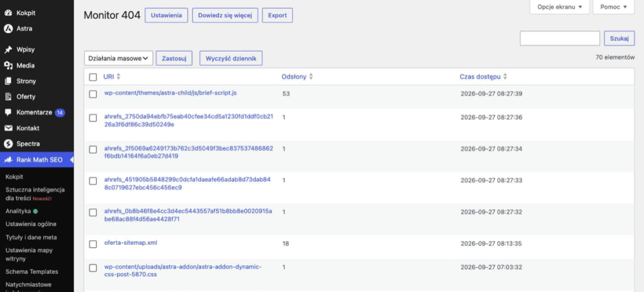Open Ustawienia ogólne in the Rank Math submenu
644x292 pixels.
(x=31, y=224)
